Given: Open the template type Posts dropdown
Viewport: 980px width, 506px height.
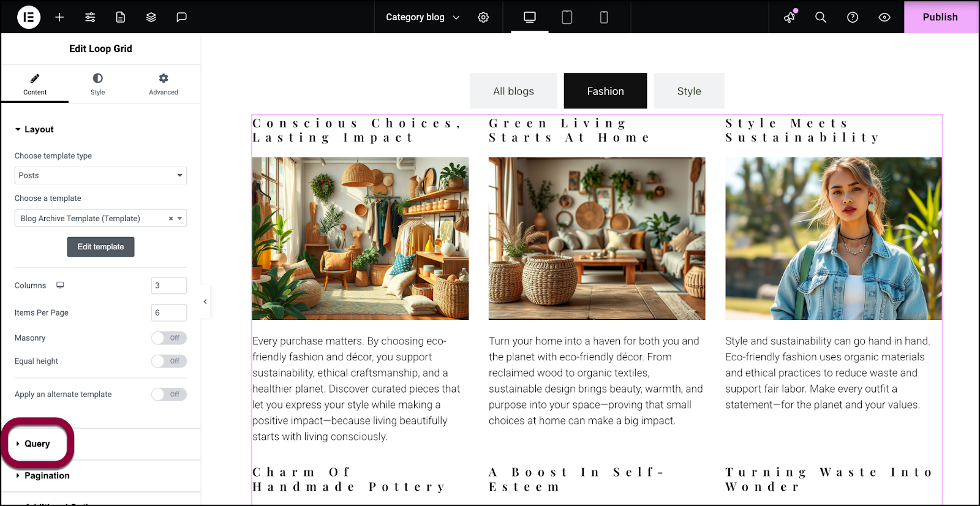Looking at the screenshot, I should (100, 175).
